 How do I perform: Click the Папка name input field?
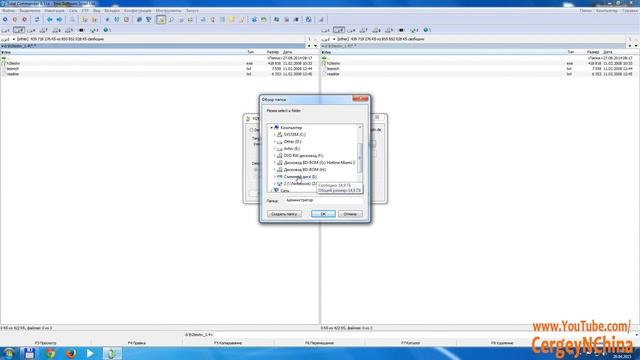click(323, 200)
